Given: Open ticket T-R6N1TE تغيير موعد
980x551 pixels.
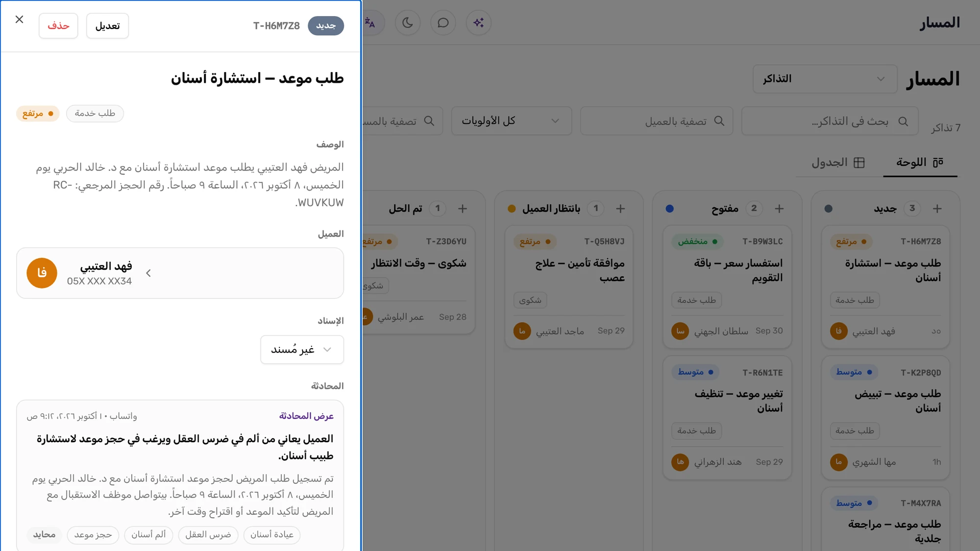Looking at the screenshot, I should pyautogui.click(x=727, y=418).
